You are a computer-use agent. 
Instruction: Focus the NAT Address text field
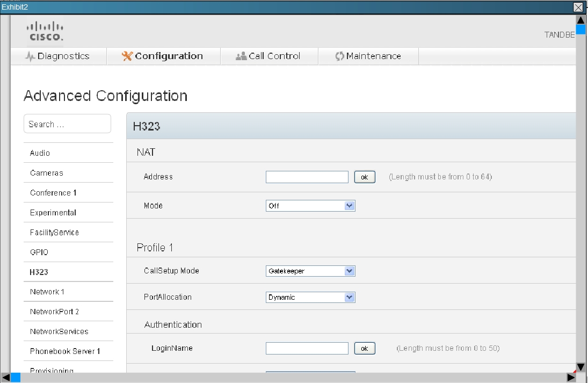[307, 177]
